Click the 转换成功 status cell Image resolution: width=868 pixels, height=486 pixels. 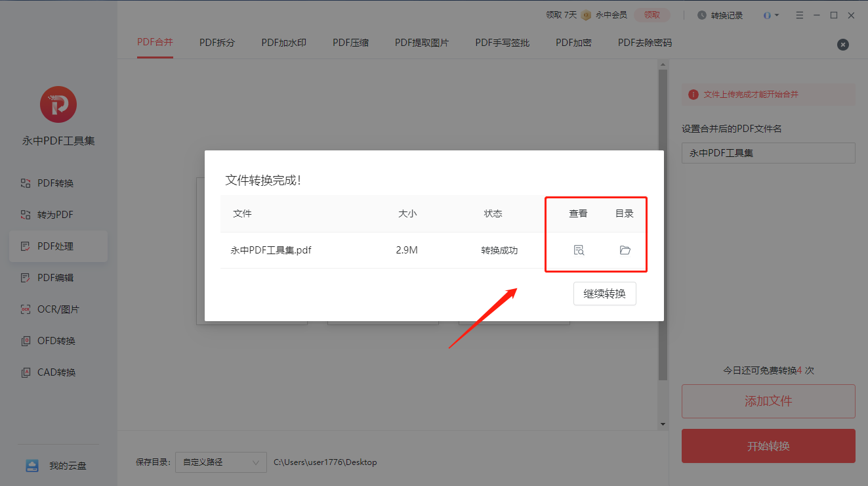click(499, 250)
